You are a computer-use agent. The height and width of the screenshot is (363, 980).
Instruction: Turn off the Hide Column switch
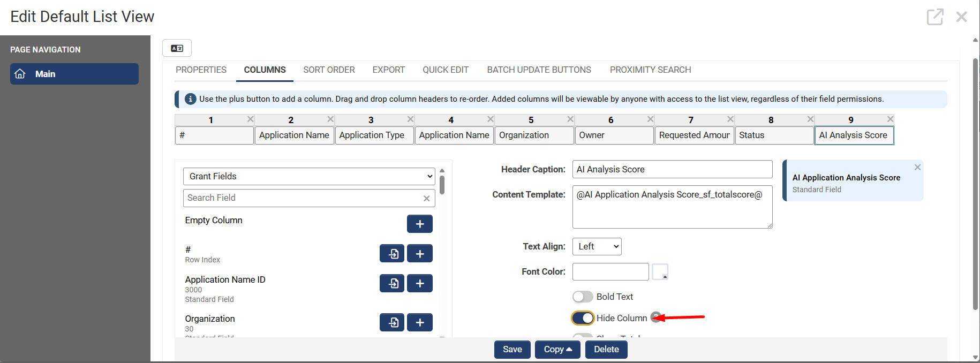click(x=583, y=318)
